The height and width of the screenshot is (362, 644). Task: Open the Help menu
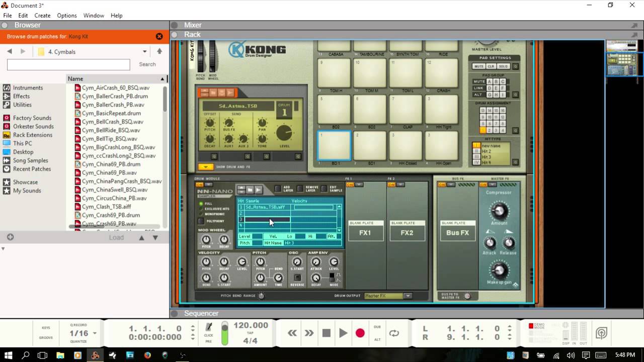[117, 16]
